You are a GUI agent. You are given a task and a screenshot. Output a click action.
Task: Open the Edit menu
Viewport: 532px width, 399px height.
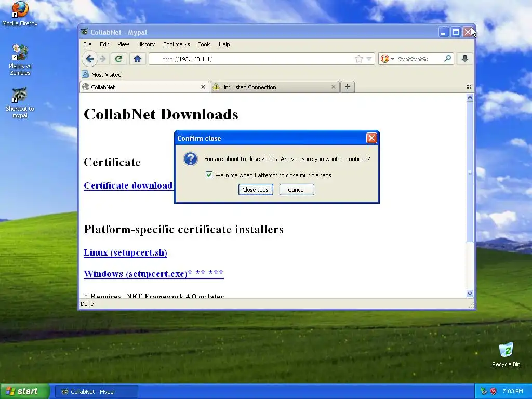pyautogui.click(x=104, y=44)
